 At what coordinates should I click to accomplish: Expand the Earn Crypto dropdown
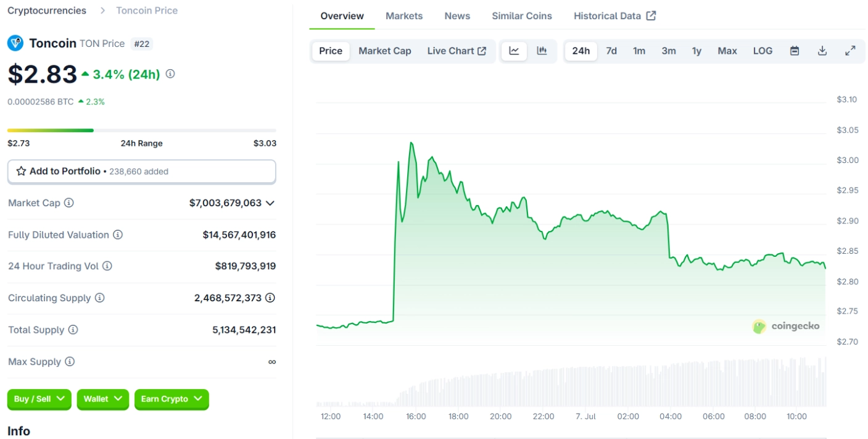(172, 399)
